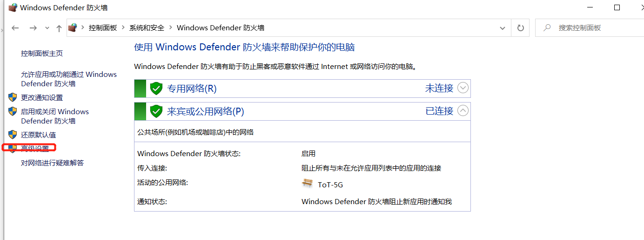Click 还原默认值 link

pyautogui.click(x=38, y=135)
